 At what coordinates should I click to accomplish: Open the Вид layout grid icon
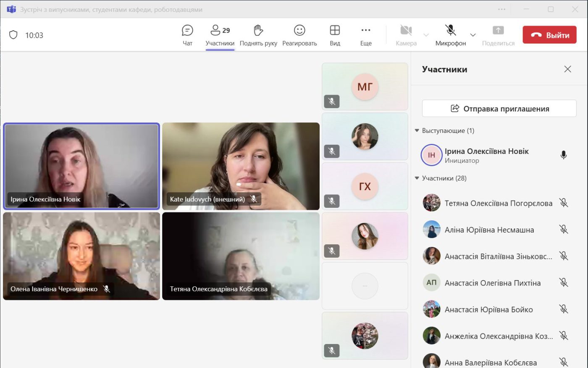[x=335, y=31]
